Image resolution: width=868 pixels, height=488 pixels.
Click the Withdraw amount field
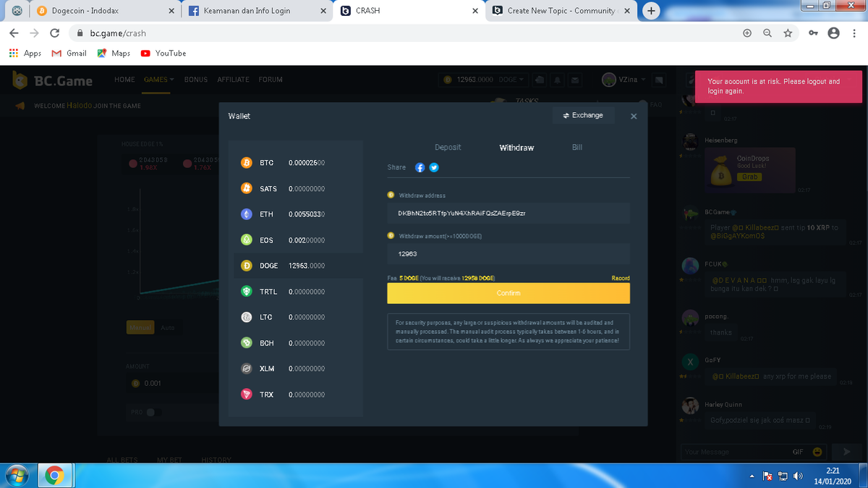tap(508, 254)
